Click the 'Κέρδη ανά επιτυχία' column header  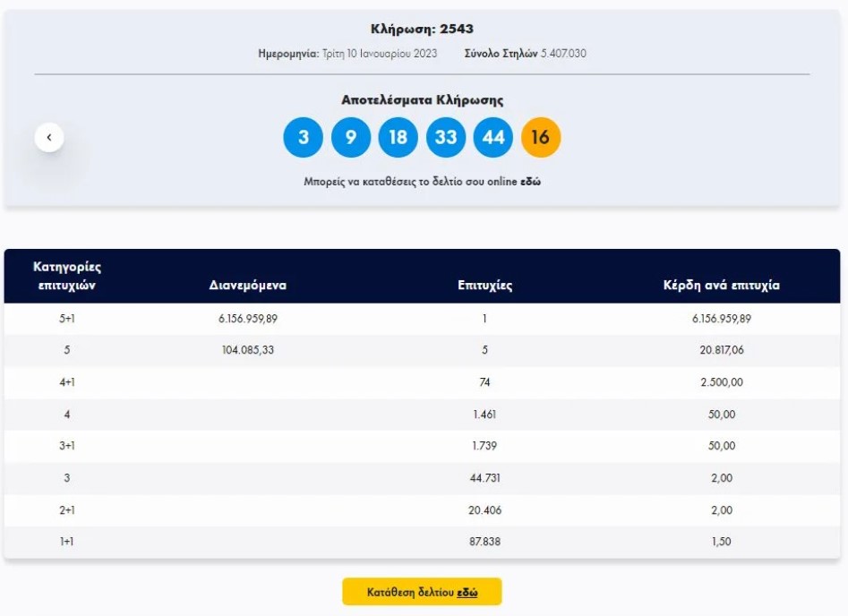pos(722,286)
